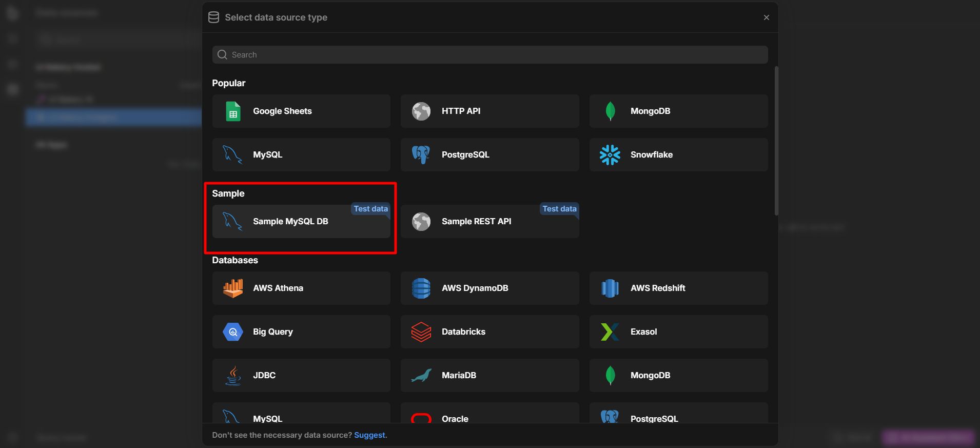Click the AWS Redshift label
Screen dimensions: 980x448
tap(658, 288)
